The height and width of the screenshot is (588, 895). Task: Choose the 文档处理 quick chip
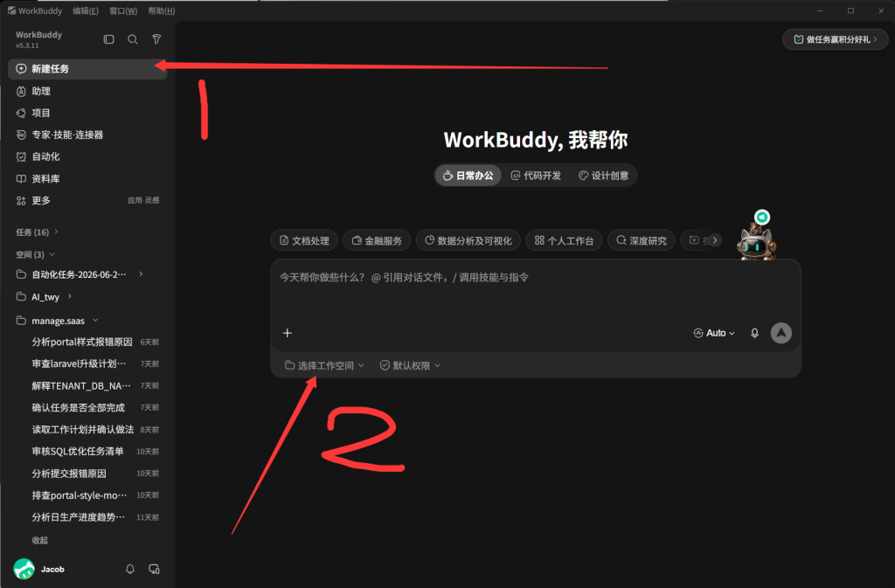[x=304, y=240]
